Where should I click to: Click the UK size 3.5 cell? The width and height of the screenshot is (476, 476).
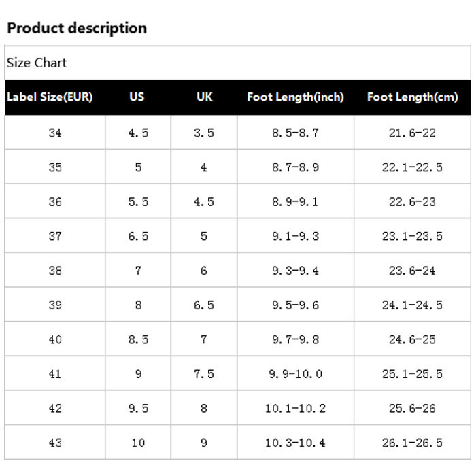point(204,133)
